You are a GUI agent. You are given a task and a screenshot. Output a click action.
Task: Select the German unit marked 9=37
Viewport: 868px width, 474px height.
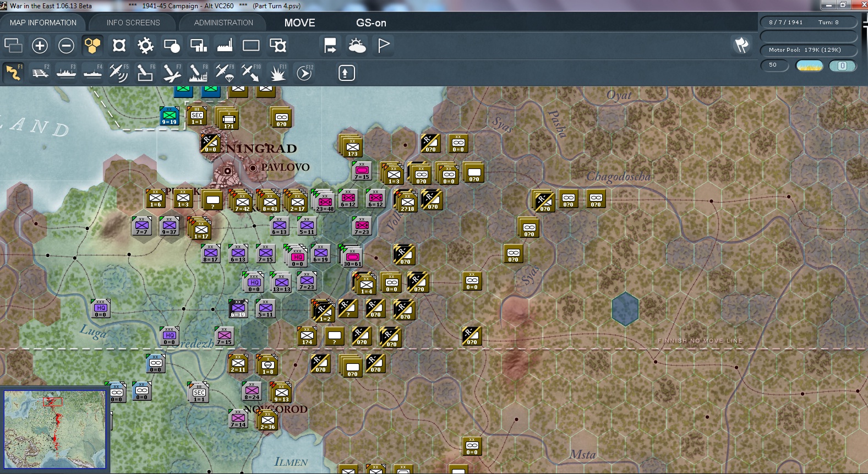click(x=169, y=226)
